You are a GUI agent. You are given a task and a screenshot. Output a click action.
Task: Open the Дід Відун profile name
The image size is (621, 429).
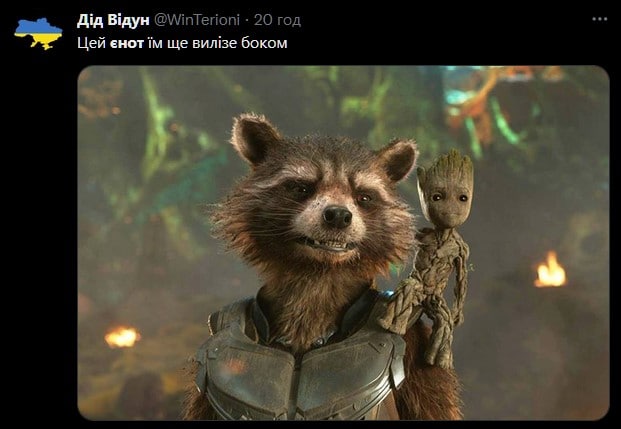(113, 20)
